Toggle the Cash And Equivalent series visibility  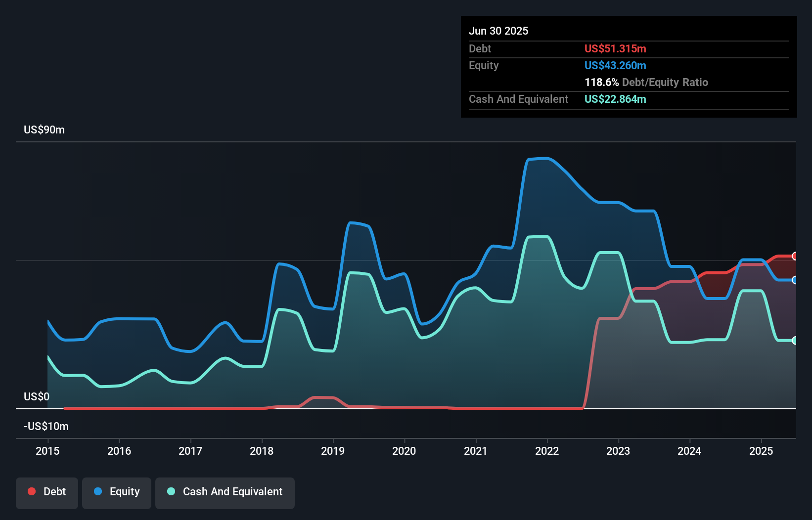(x=225, y=492)
